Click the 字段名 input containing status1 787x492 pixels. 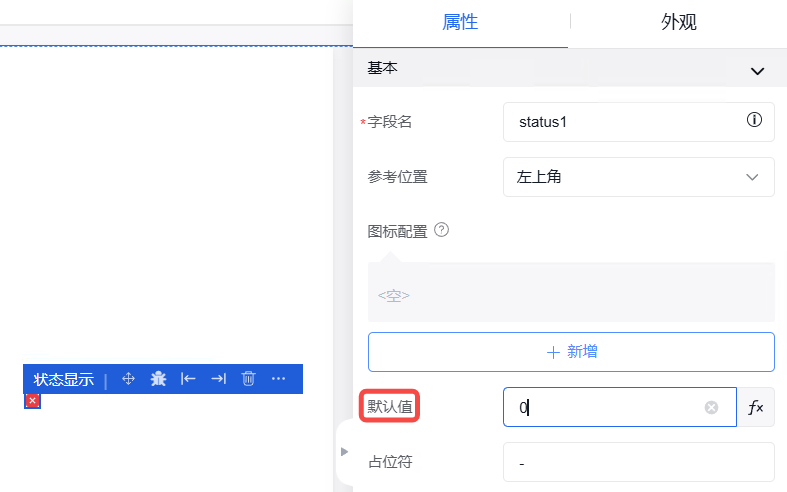625,122
